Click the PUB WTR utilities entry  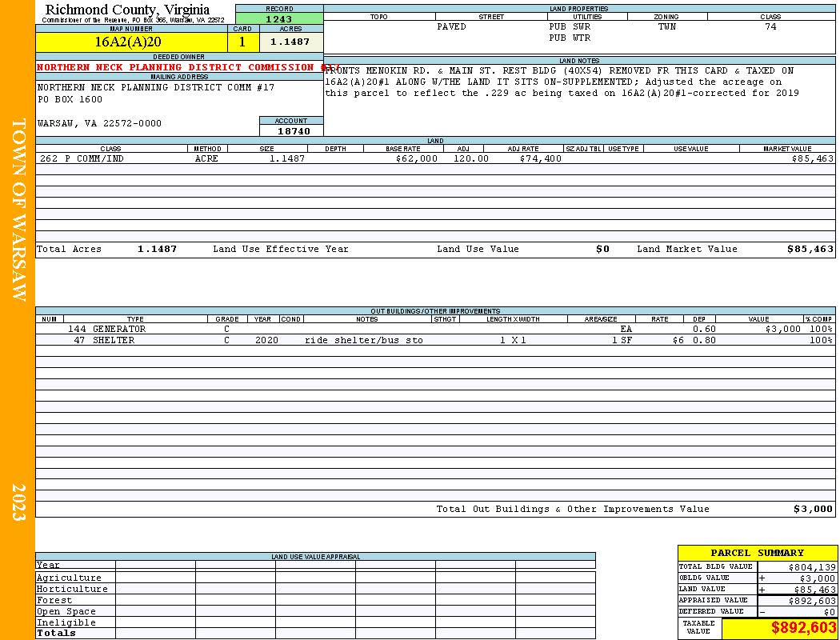570,38
